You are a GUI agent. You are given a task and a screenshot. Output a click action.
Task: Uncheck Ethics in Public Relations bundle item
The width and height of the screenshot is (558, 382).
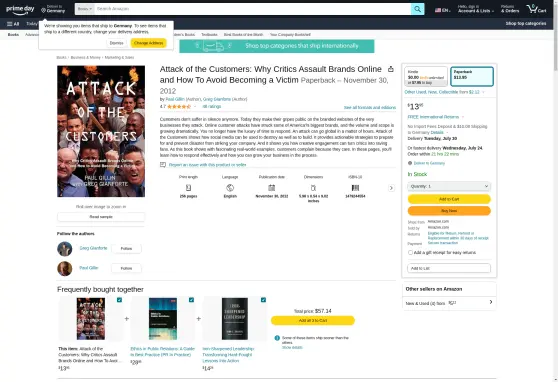(191, 300)
